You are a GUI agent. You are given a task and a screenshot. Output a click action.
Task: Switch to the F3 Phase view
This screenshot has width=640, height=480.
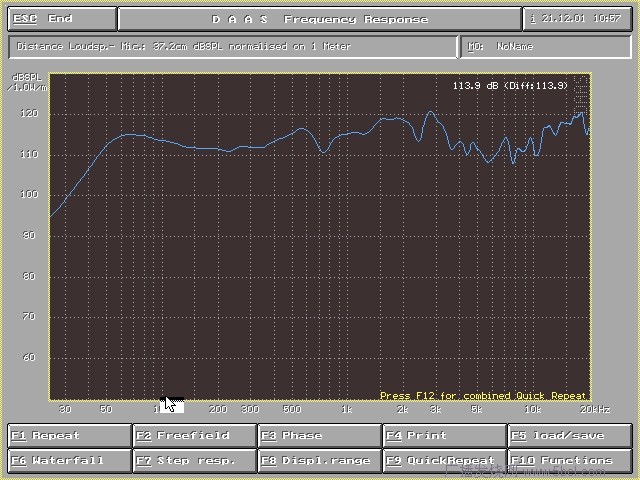click(x=319, y=436)
